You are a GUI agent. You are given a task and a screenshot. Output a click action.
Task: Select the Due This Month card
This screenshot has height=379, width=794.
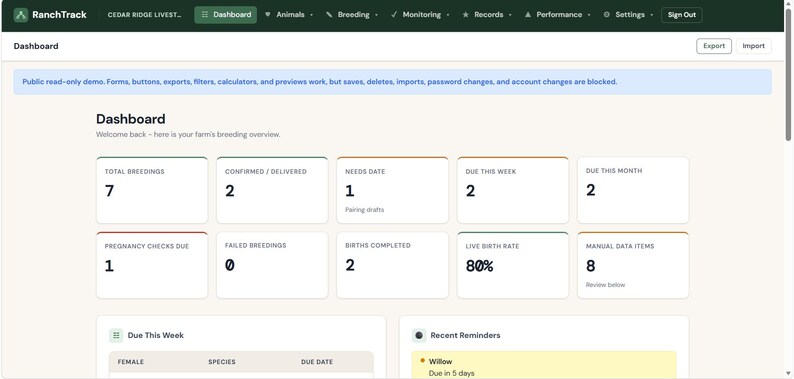(x=633, y=190)
